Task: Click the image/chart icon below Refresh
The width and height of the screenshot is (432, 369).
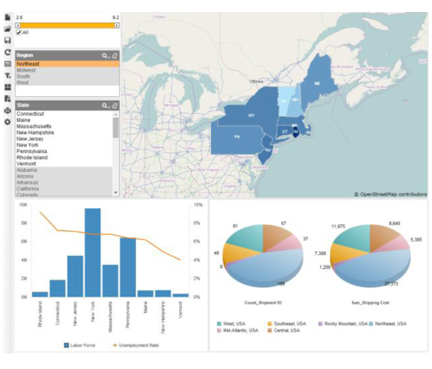Action: pos(7,64)
